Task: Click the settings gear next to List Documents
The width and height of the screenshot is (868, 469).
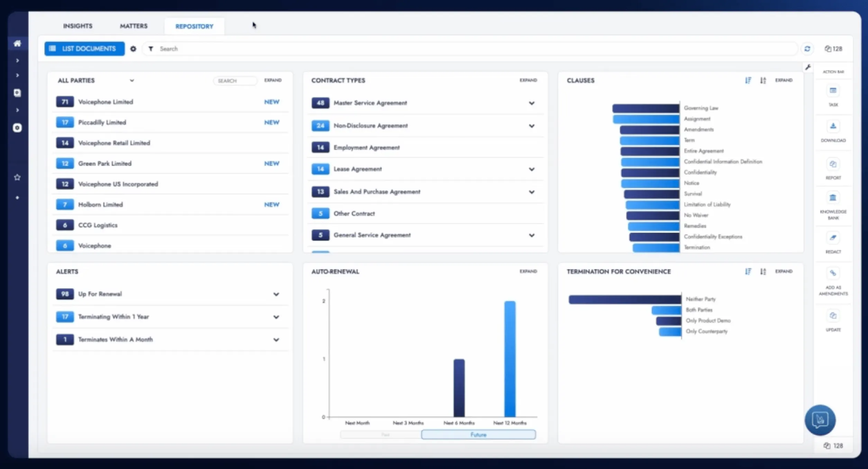Action: 133,49
